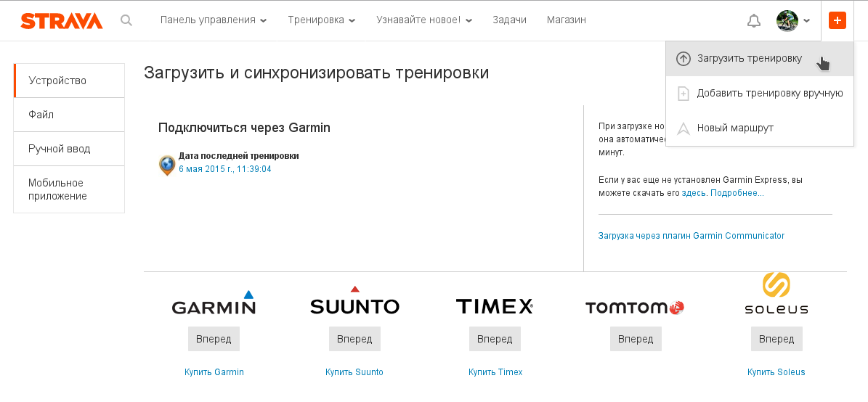Screen dimensions: 868x402
Task: Switch to Мобильное приложение tab
Action: [x=69, y=189]
